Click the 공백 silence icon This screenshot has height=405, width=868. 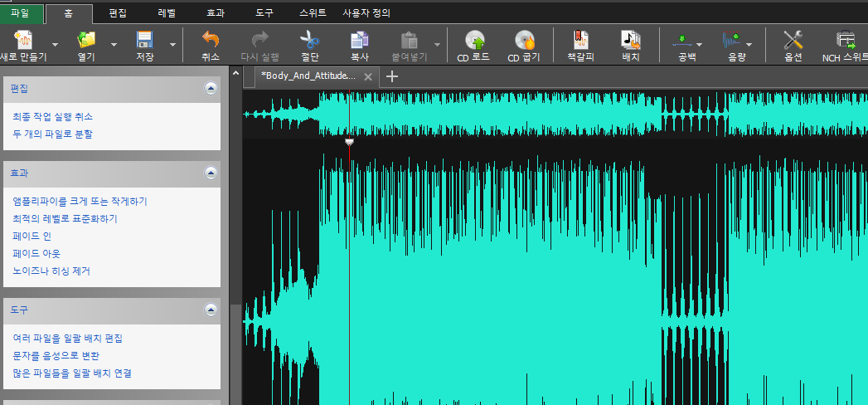682,40
